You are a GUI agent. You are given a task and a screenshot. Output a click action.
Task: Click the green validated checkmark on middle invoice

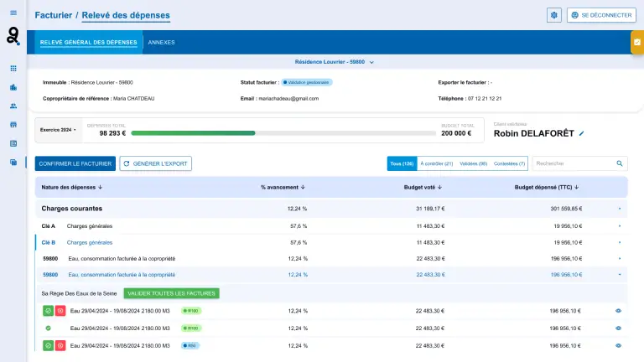pos(48,328)
